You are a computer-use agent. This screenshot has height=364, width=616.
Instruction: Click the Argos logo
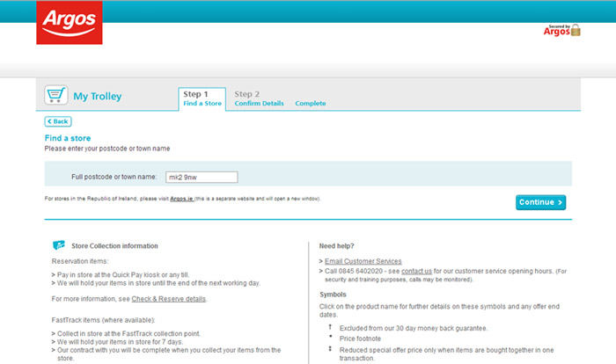[69, 23]
